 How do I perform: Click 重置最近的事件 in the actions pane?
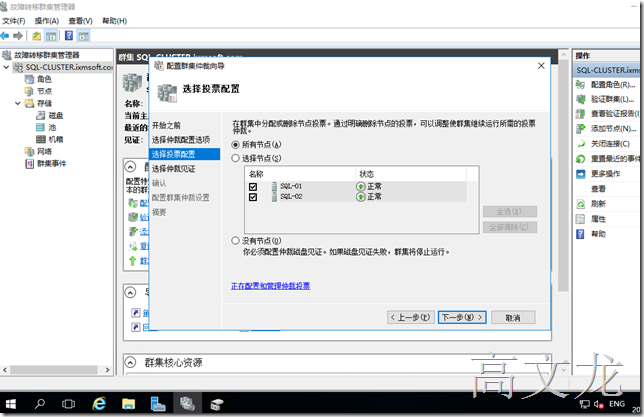[x=615, y=159]
